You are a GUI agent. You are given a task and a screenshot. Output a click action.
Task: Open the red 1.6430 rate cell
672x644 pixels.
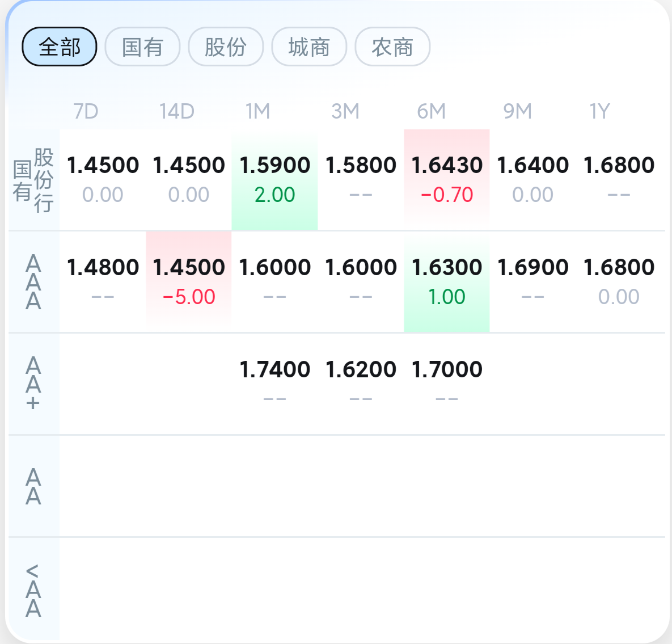tap(447, 179)
